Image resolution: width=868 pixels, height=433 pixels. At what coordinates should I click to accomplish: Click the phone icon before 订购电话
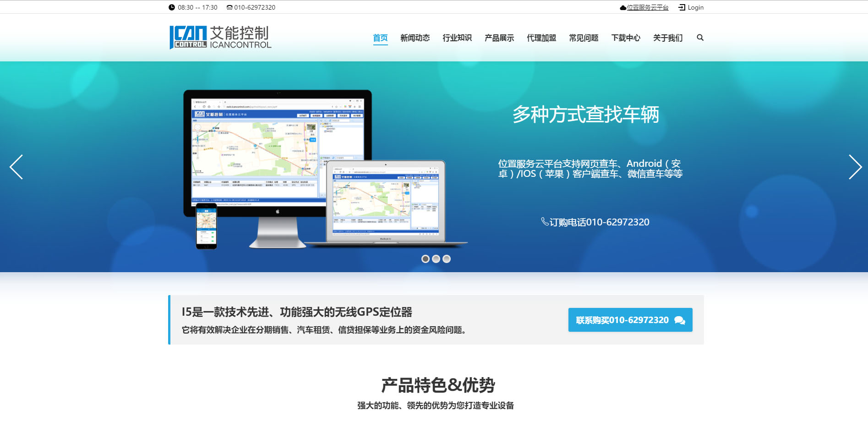tap(544, 222)
